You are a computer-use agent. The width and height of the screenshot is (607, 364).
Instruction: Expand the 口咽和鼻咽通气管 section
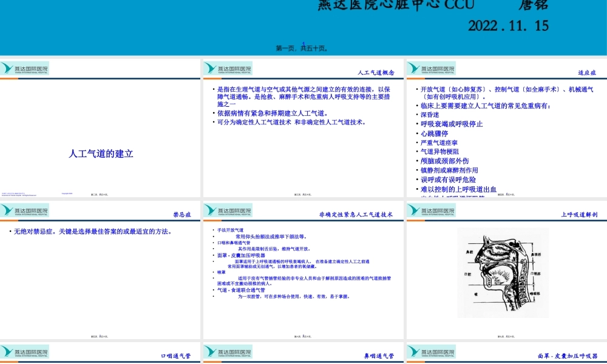232,241
